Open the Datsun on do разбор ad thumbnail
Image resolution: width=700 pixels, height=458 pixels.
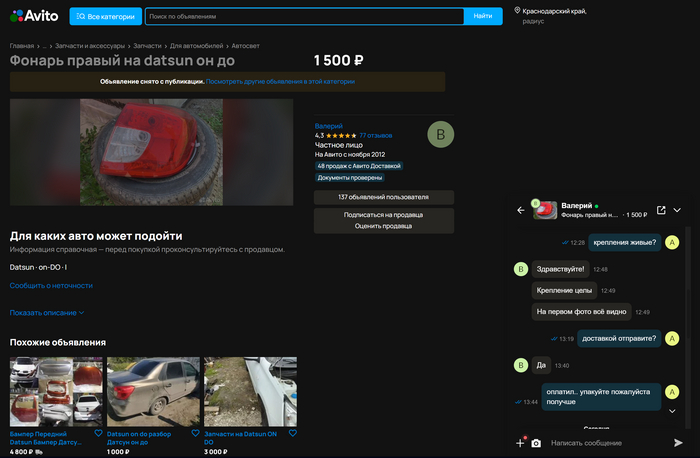pyautogui.click(x=153, y=392)
